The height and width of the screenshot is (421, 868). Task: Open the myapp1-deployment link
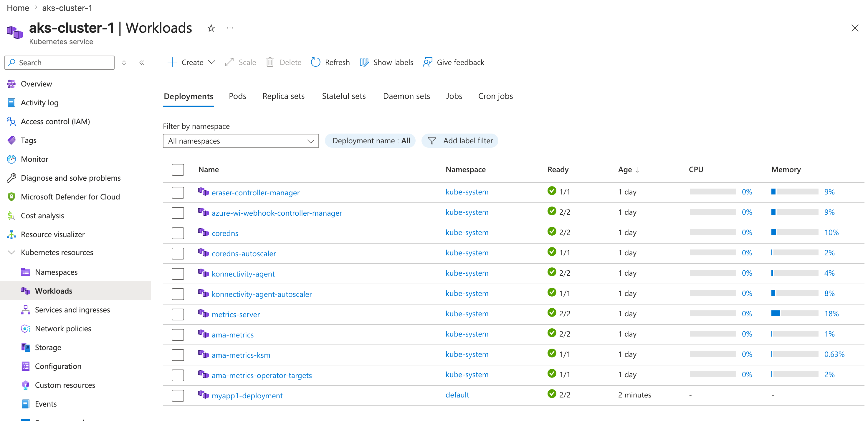click(x=247, y=396)
